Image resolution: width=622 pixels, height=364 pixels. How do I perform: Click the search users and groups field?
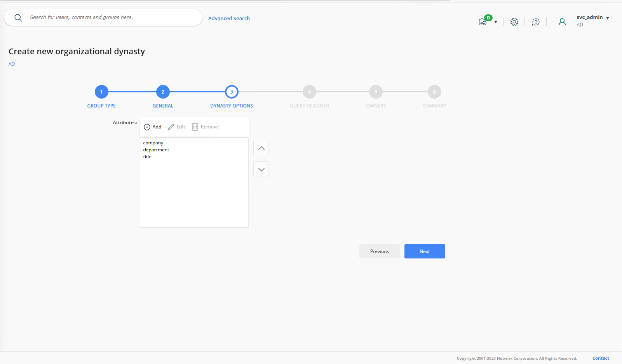pos(103,17)
